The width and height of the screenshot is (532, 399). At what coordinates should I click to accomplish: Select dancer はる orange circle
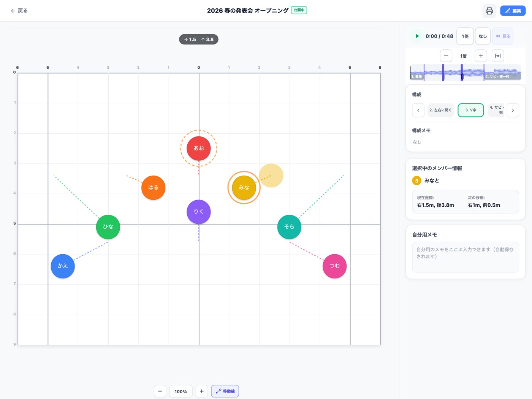click(x=153, y=187)
